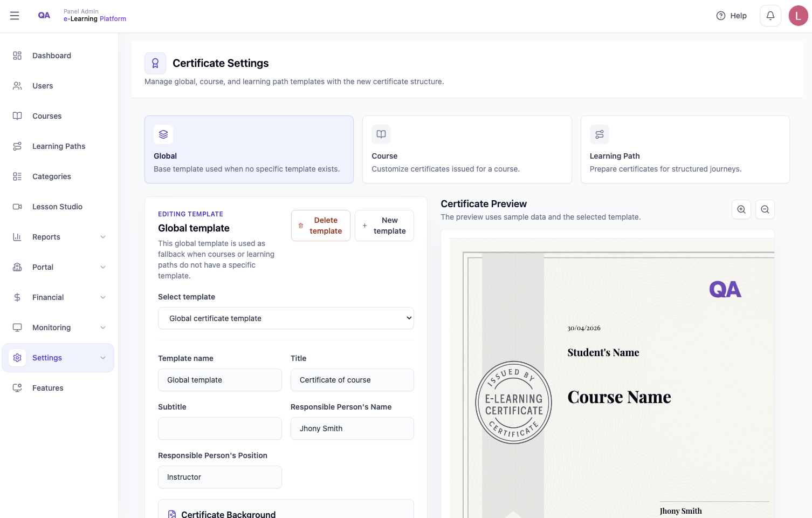The width and height of the screenshot is (812, 518).
Task: Click the certificate preview image
Action: [612, 378]
